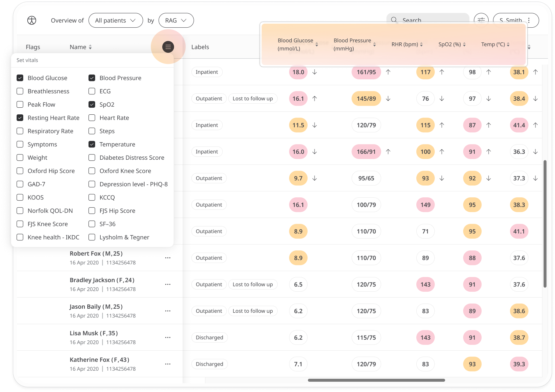Viewport: 555px width, 392px height.
Task: Click down trend arrow beside temperature 36.3
Action: pyautogui.click(x=535, y=152)
